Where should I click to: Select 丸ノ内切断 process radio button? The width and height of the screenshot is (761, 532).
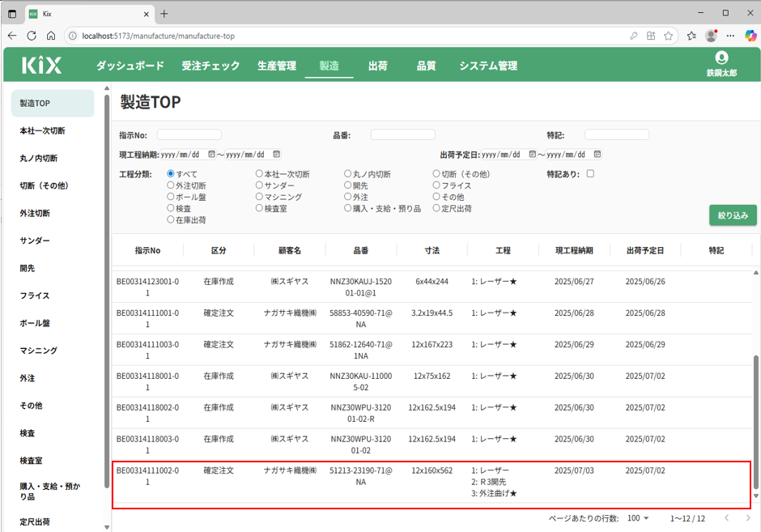[x=347, y=174]
